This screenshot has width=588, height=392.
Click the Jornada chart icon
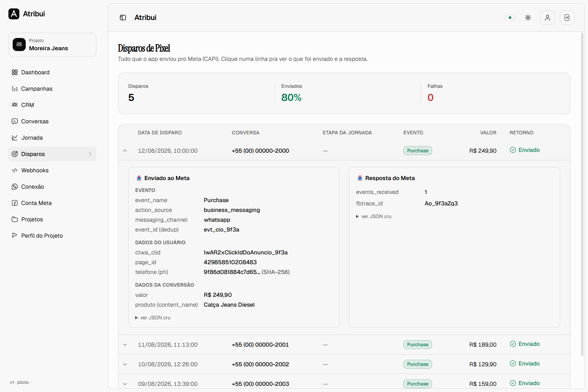[15, 138]
